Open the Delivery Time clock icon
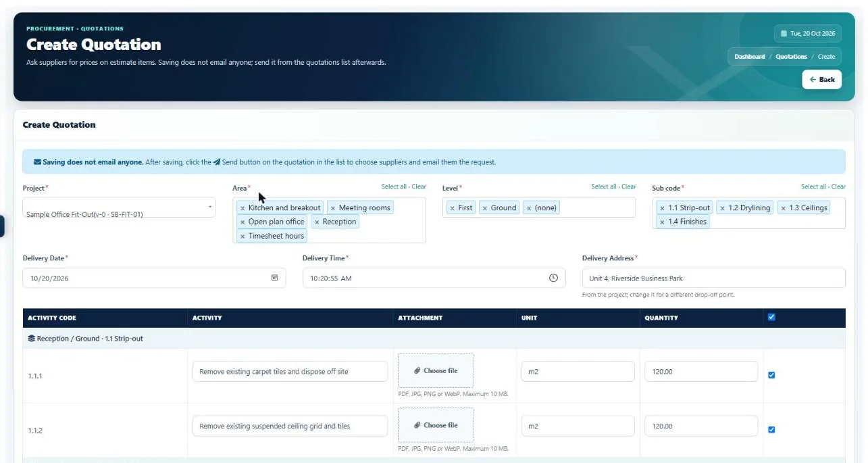Image resolution: width=868 pixels, height=463 pixels. (x=553, y=278)
